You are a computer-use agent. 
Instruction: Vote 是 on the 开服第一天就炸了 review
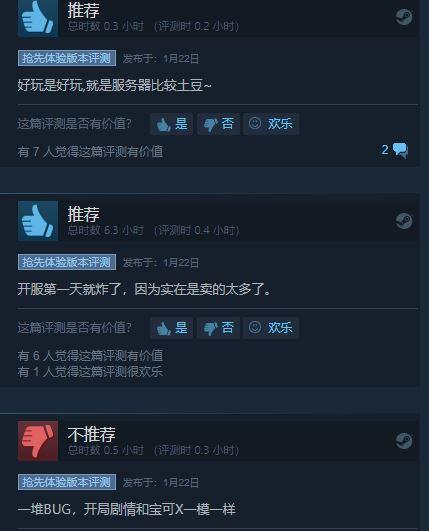172,327
